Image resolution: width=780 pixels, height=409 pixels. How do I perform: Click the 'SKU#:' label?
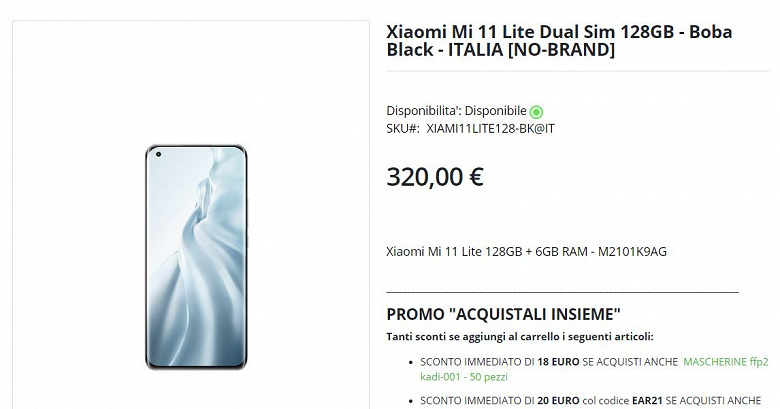click(x=402, y=129)
